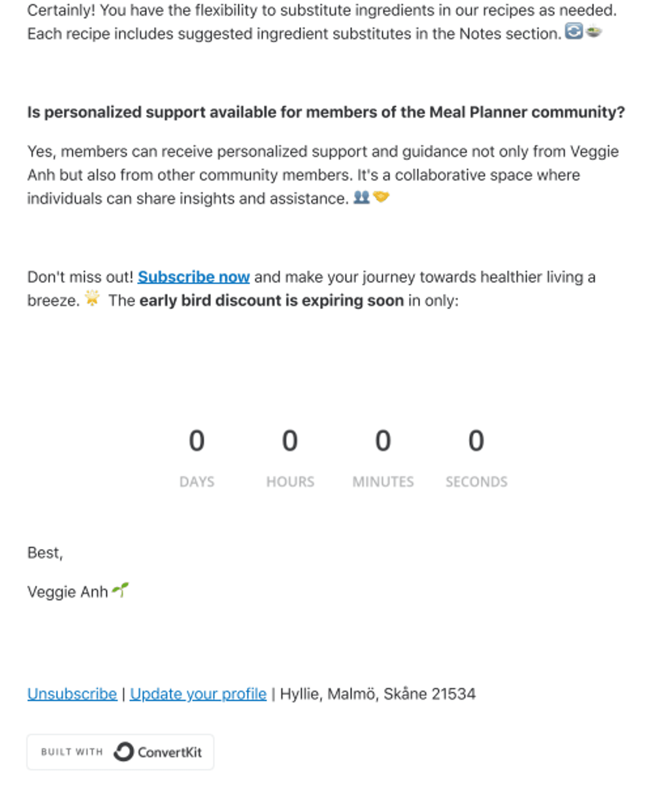Click the Subscribe now link
The image size is (672, 786).
(x=193, y=277)
